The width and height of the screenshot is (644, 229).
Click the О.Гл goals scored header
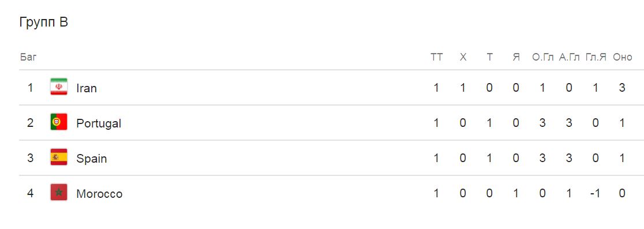[543, 57]
